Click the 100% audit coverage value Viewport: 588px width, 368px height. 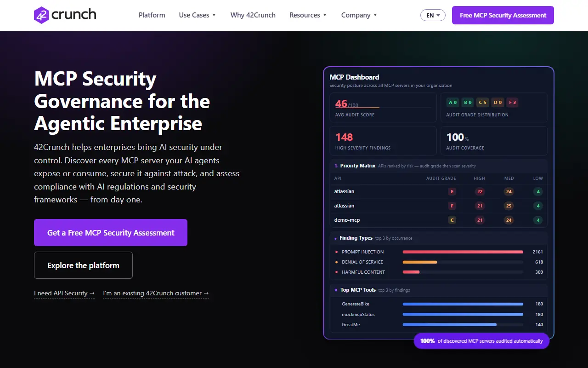458,137
